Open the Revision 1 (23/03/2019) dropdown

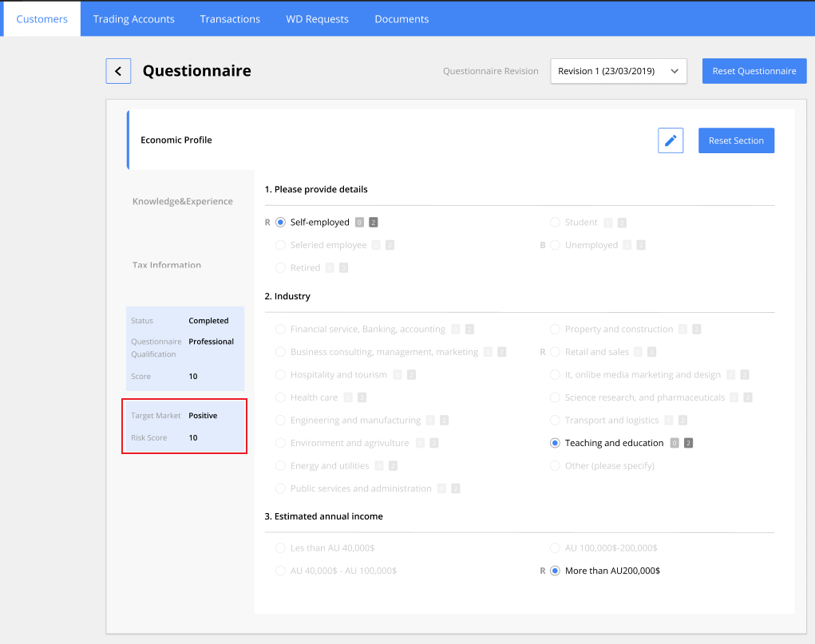tap(618, 70)
